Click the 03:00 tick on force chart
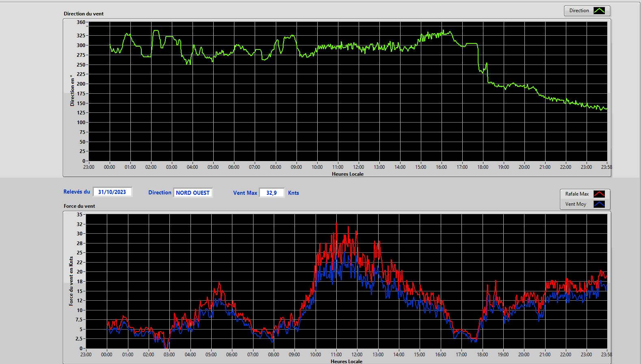 [x=169, y=354]
